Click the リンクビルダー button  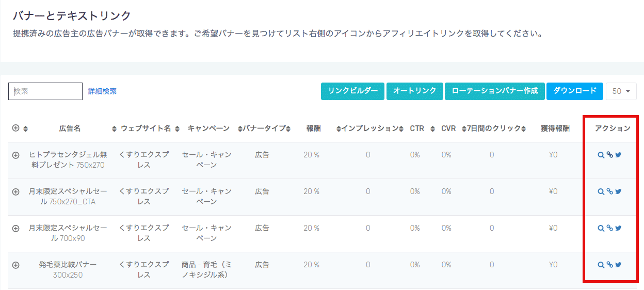coord(353,91)
